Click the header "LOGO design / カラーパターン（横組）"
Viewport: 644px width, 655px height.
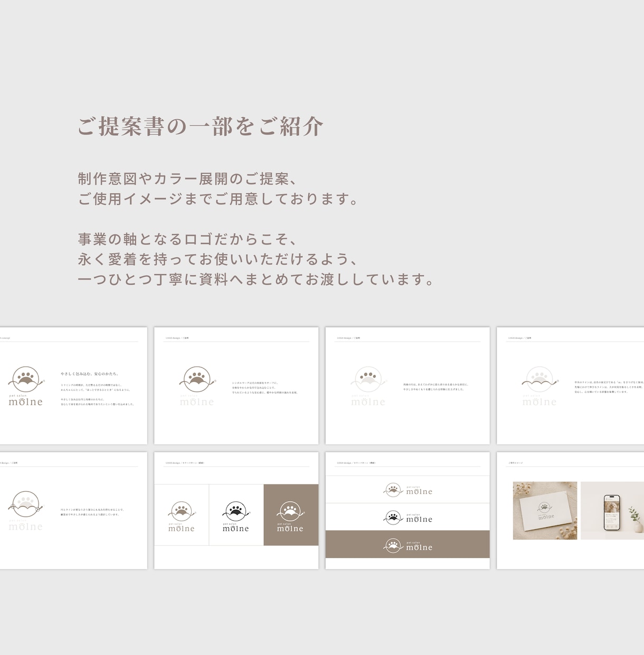coord(356,463)
